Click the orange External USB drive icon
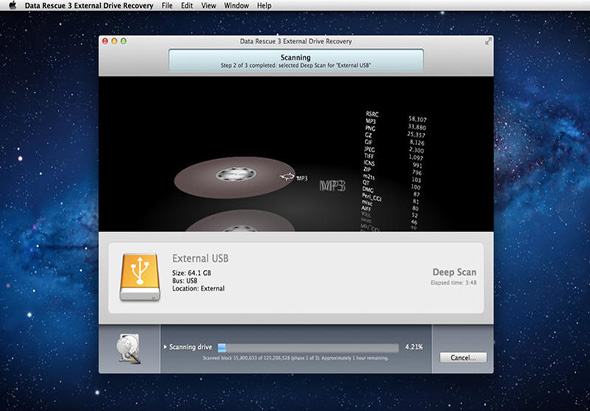The width and height of the screenshot is (590, 411). pyautogui.click(x=140, y=277)
